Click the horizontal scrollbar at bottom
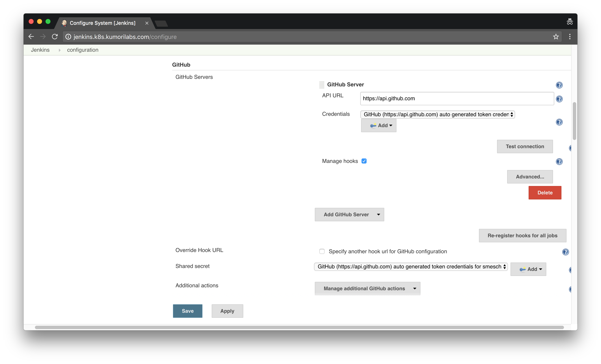 coord(299,327)
